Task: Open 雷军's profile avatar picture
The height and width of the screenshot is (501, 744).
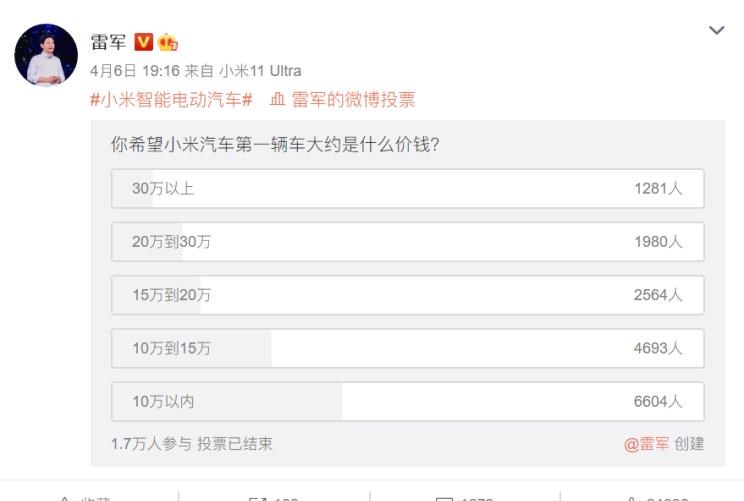Action: (46, 55)
